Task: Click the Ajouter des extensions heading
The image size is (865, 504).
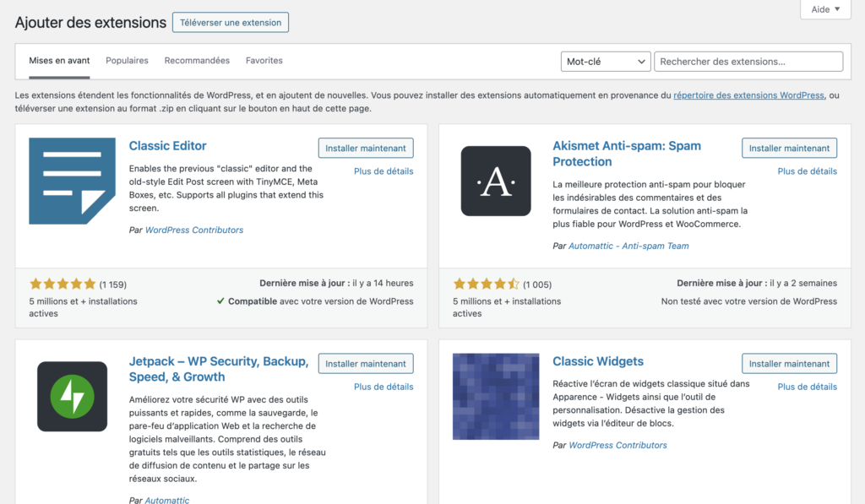Action: (x=90, y=23)
